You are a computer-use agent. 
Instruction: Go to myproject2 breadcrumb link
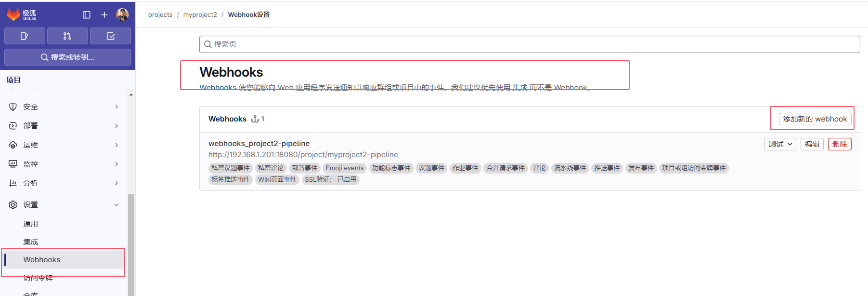[x=200, y=15]
